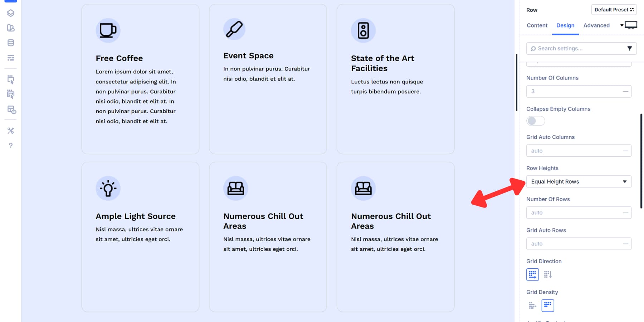
Task: Open the global styles palette icon
Action: coord(10,28)
